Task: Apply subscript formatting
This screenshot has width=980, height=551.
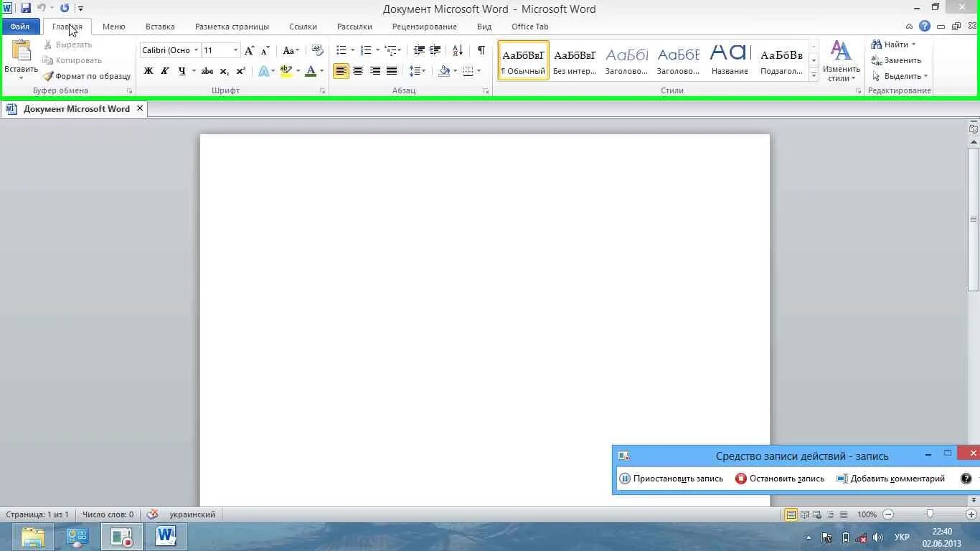Action: click(x=224, y=71)
